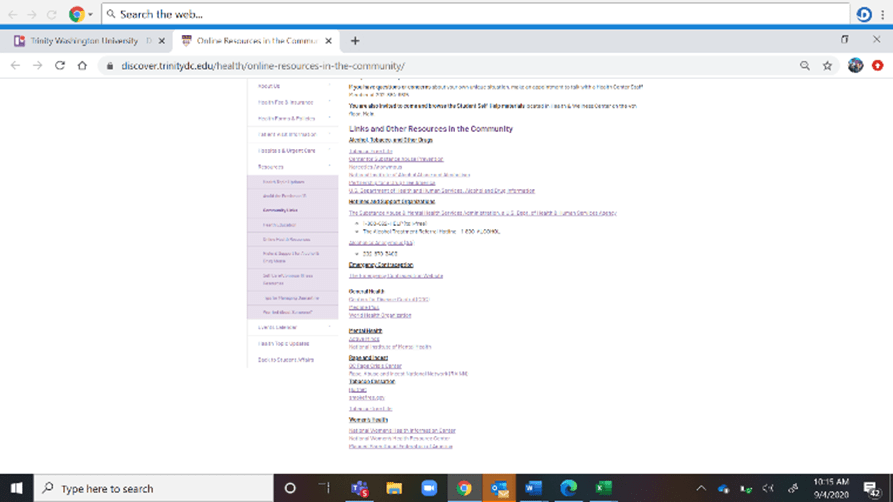Screen dimensions: 893x502
Task: Select the Online Resources in the Community tab
Action: pyautogui.click(x=256, y=41)
